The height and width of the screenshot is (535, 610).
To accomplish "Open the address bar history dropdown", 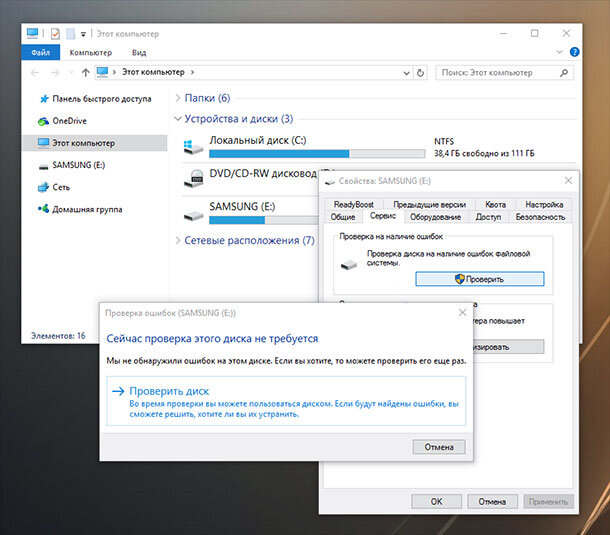I will (x=406, y=73).
